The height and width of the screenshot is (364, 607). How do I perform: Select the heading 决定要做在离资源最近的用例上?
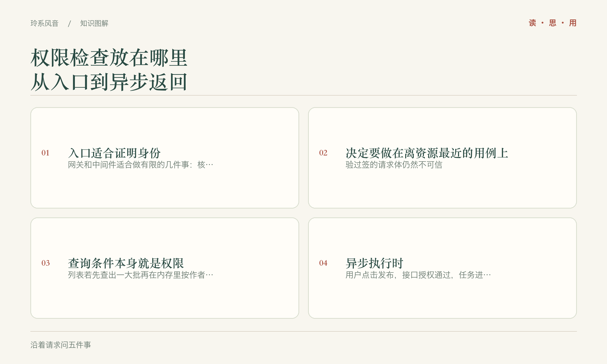427,153
